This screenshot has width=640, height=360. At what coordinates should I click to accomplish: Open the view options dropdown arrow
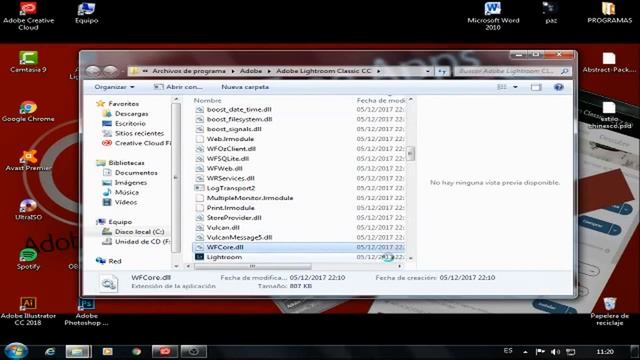pos(515,87)
